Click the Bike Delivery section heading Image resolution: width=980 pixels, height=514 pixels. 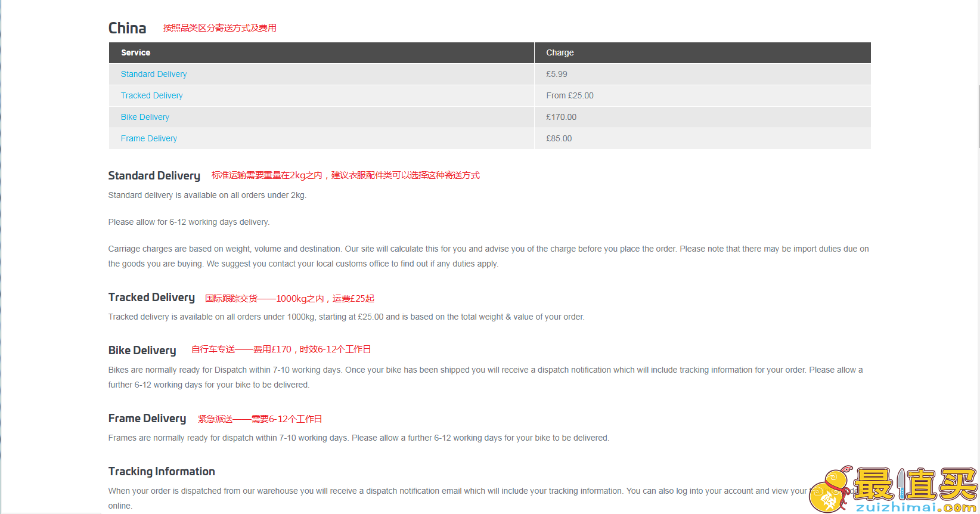[x=142, y=350]
